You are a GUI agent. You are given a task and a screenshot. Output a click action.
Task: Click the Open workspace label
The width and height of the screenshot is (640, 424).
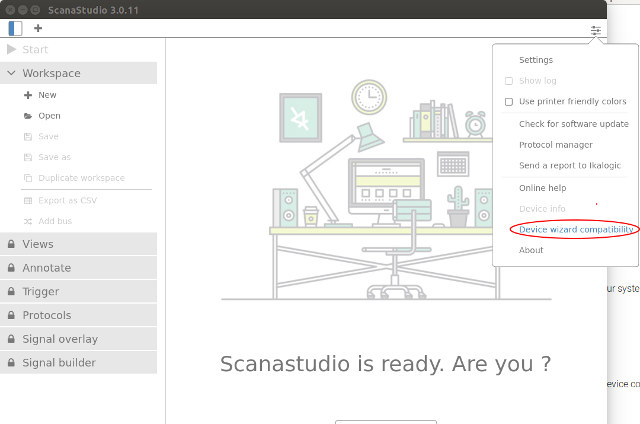tap(49, 116)
